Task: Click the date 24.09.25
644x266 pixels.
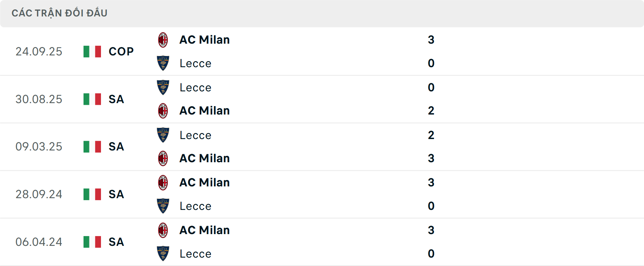Action: (39, 51)
